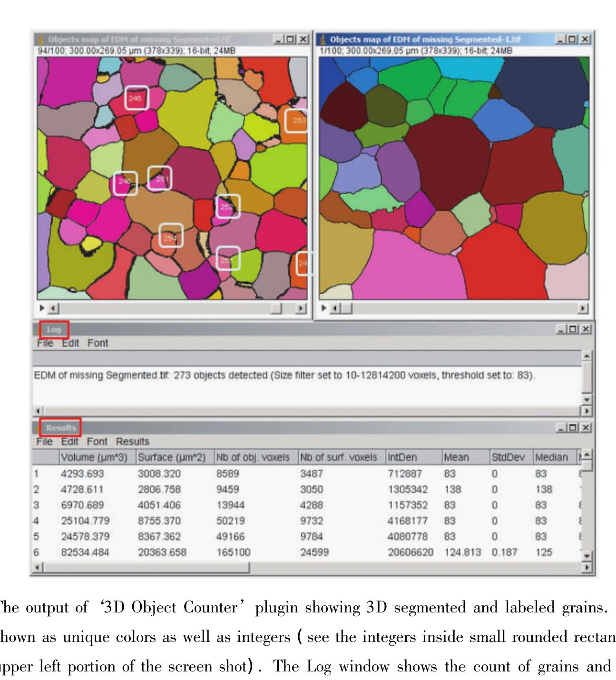Click Surface (µm^2) column header
This screenshot has width=616, height=680.
pos(174,457)
